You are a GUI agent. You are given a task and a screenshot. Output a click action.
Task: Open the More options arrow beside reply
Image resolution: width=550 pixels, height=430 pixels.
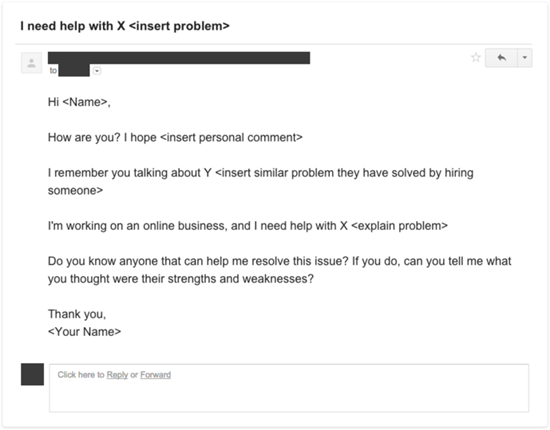click(525, 58)
